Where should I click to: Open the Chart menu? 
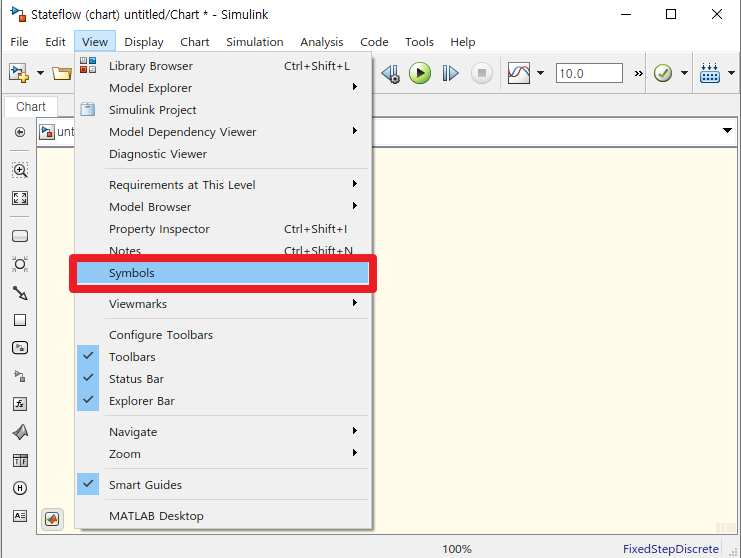[x=195, y=42]
